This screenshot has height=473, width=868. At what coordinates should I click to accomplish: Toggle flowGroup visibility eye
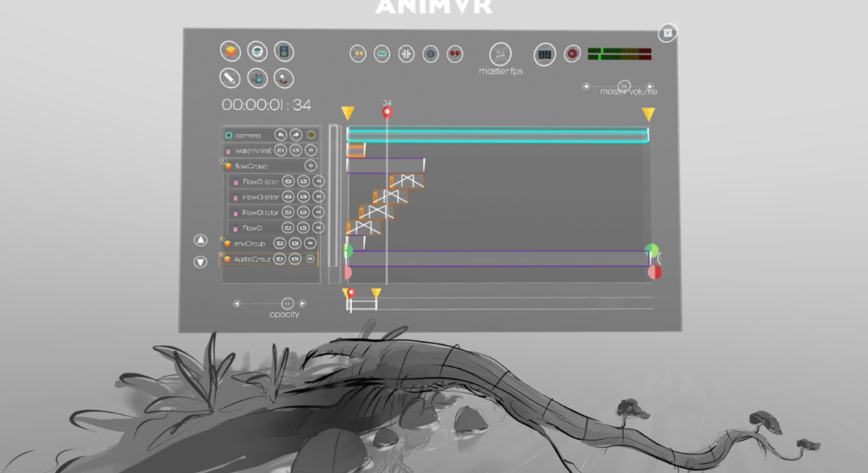click(x=311, y=166)
